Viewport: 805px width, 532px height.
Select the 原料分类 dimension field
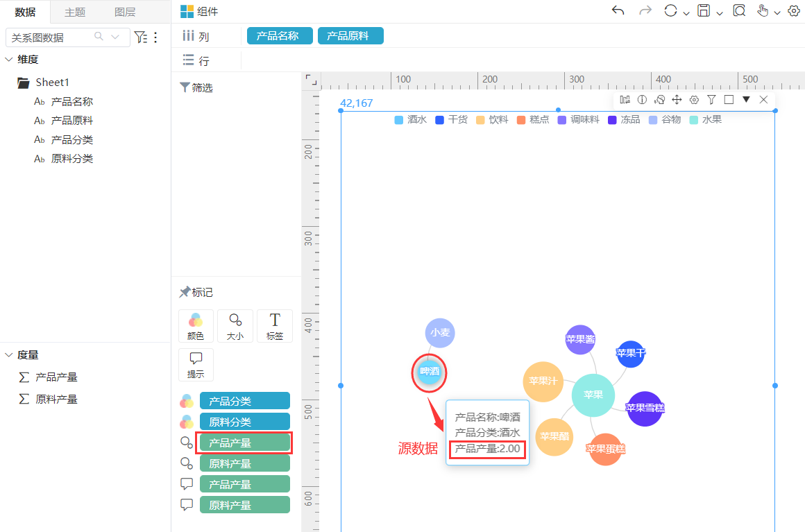[x=64, y=159]
